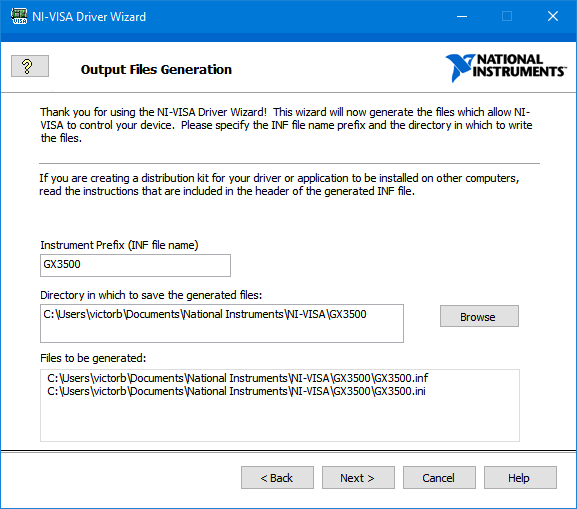Click the NI-VISA app icon in title bar
This screenshot has width=577, height=509.
point(19,17)
